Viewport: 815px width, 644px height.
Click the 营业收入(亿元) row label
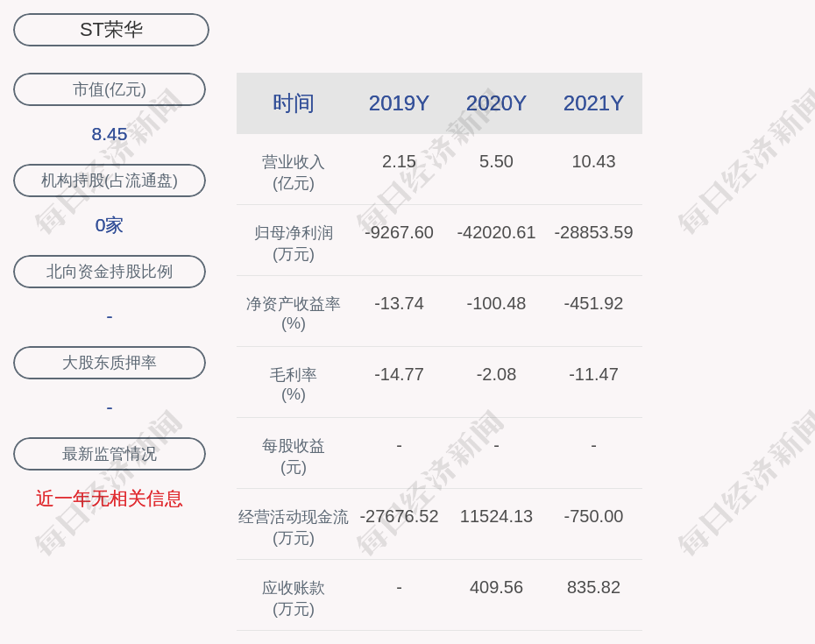coord(294,172)
